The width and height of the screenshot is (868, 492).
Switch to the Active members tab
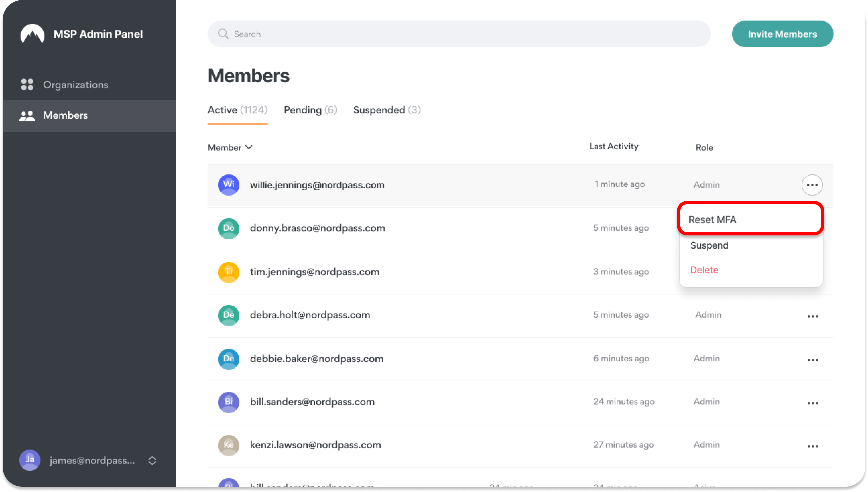tap(237, 110)
